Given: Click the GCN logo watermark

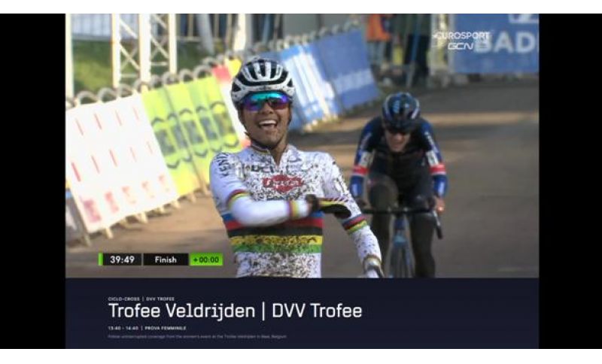Looking at the screenshot, I should (461, 47).
